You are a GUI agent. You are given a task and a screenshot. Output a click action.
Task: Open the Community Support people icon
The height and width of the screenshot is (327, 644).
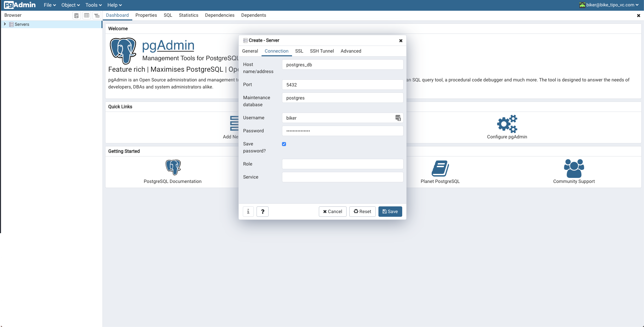[574, 168]
